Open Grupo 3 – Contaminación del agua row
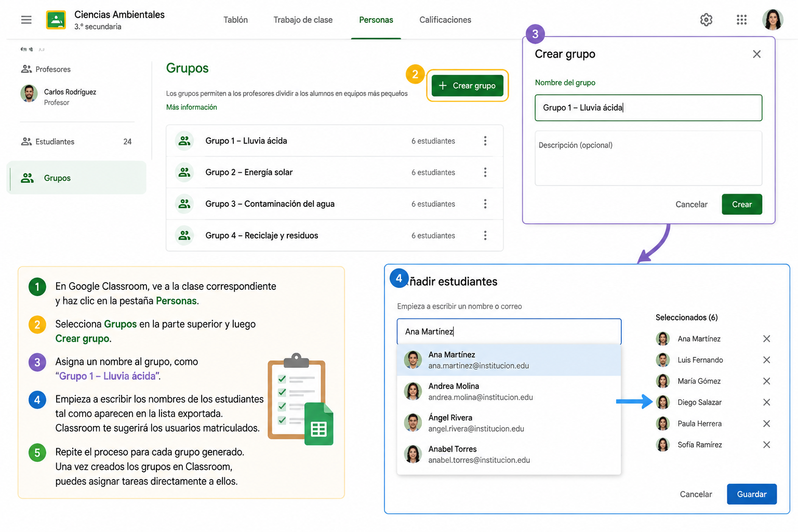This screenshot has height=532, width=798. [335, 204]
